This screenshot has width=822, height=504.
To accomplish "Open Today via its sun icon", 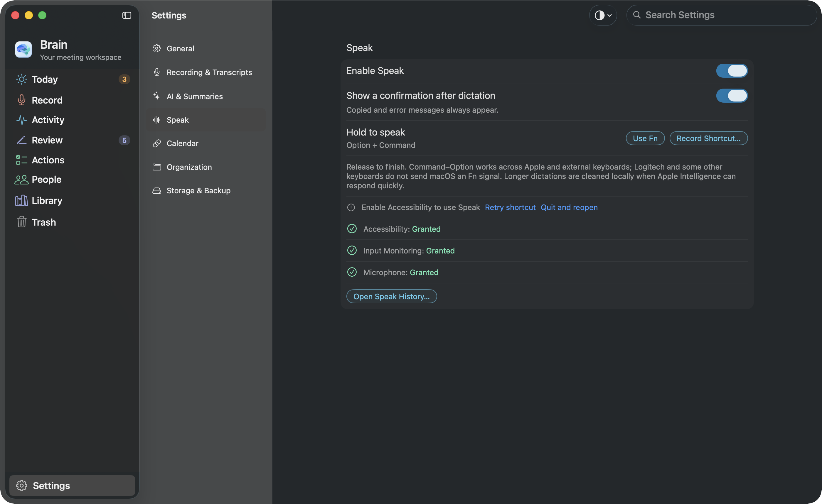I will pos(22,79).
